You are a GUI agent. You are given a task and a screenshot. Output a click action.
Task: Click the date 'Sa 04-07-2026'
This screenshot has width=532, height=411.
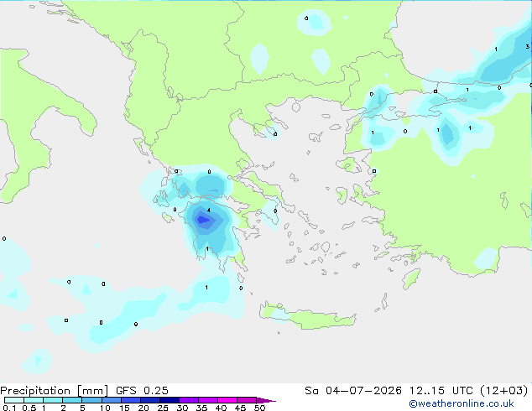(353, 391)
